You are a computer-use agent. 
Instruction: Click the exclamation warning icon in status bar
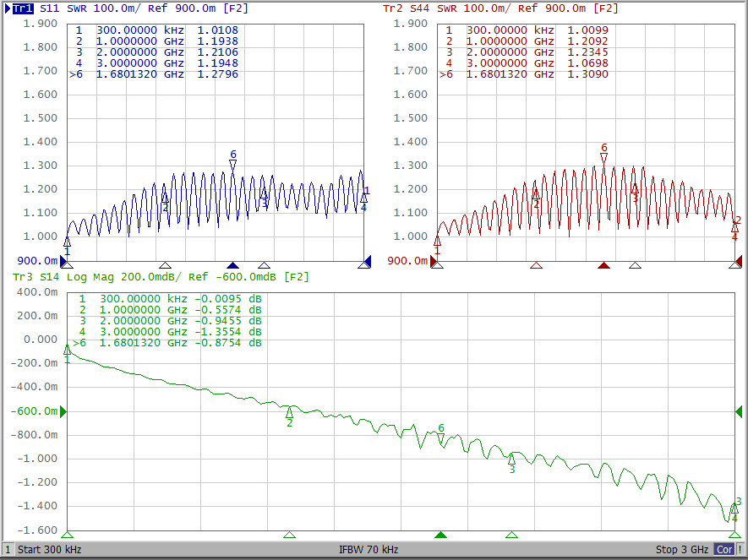(740, 550)
